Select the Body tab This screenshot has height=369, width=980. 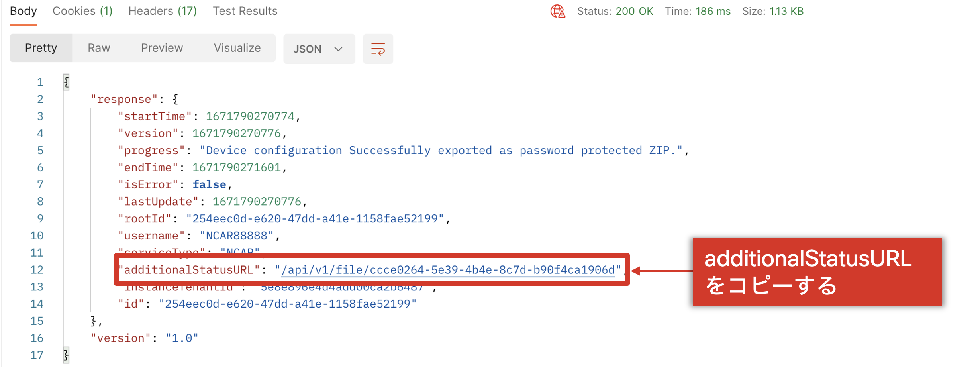[23, 11]
